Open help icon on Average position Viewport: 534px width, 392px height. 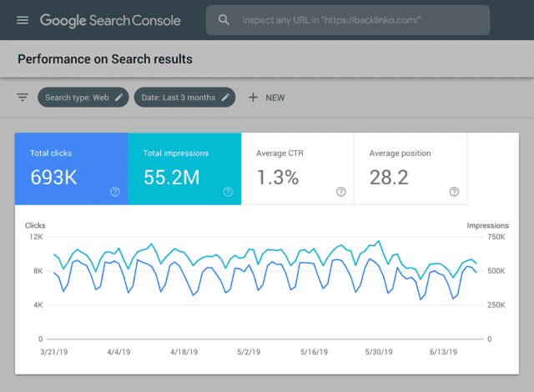point(454,192)
